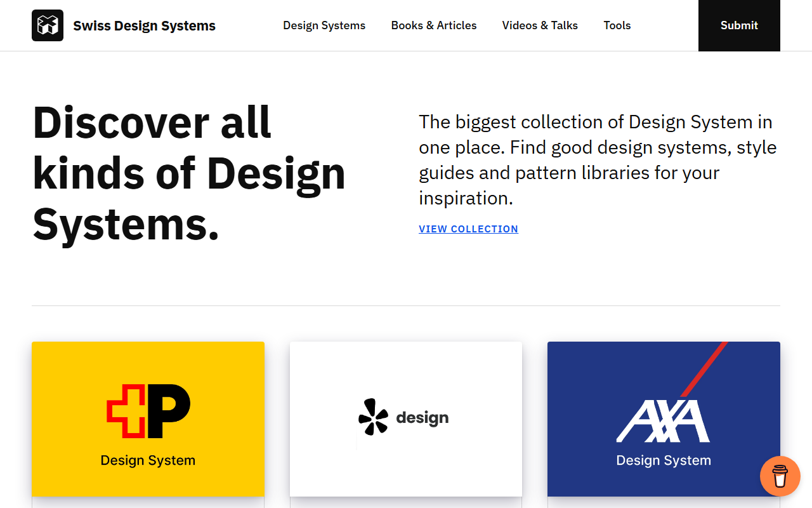This screenshot has height=508, width=812.
Task: Open the Swiss Post Design System card
Action: coord(148,419)
